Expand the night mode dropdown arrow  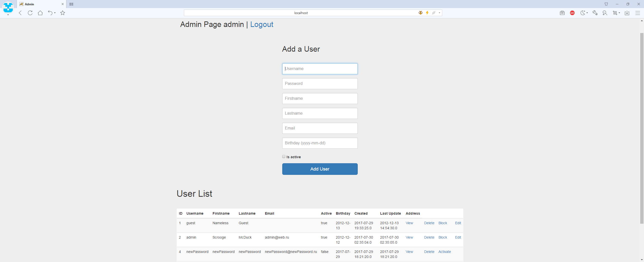coord(587,13)
